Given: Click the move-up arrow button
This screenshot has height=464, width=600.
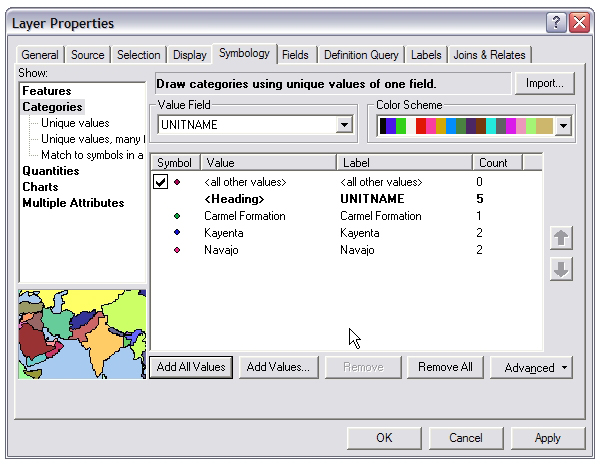Looking at the screenshot, I should 561,238.
